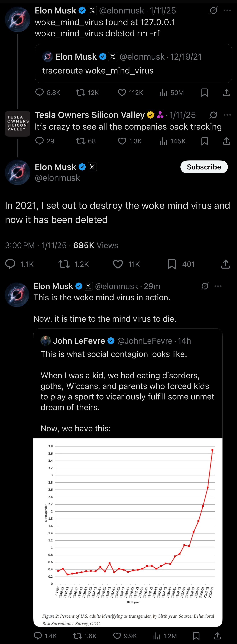Open more options on the top tweet
237x644 pixels.
(227, 10)
